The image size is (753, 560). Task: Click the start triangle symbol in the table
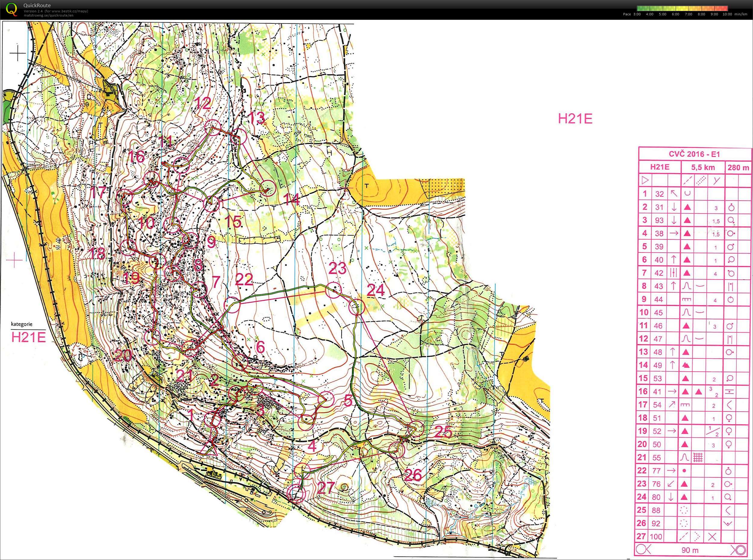(x=645, y=180)
